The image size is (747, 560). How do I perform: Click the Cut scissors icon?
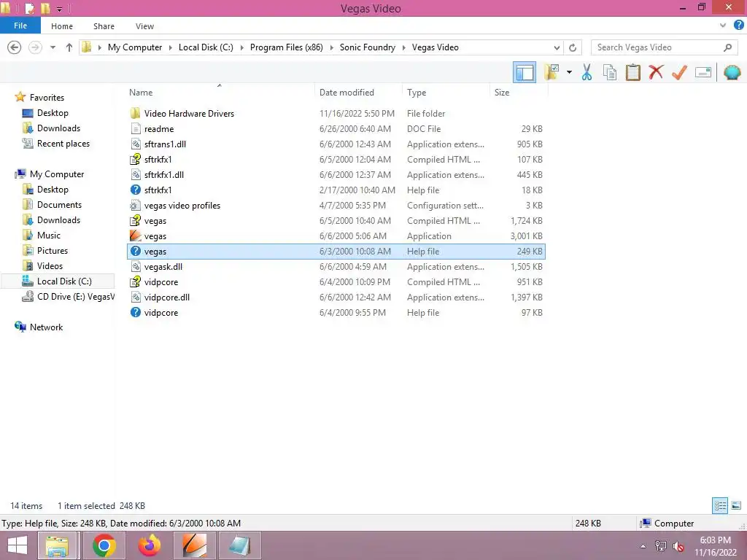click(x=587, y=72)
